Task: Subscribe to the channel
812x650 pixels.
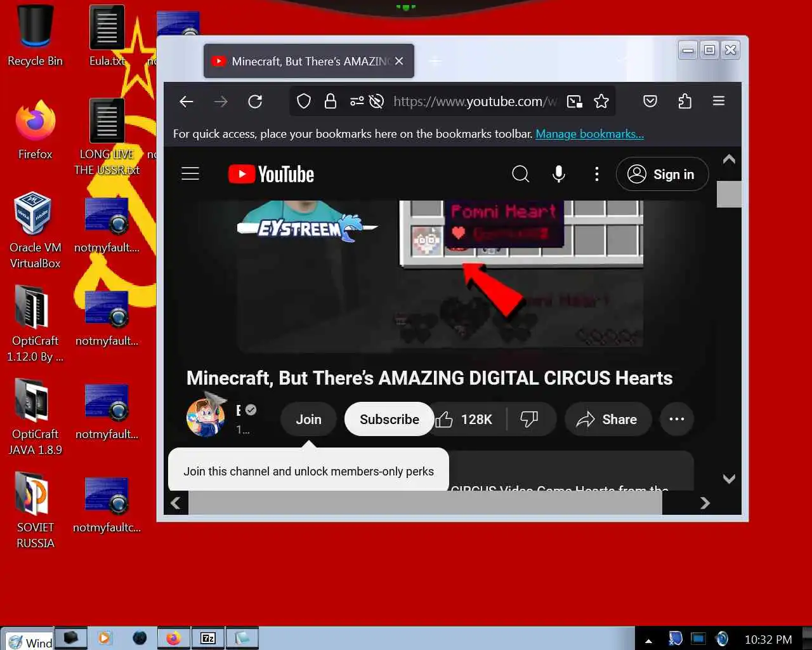Action: [x=389, y=420]
